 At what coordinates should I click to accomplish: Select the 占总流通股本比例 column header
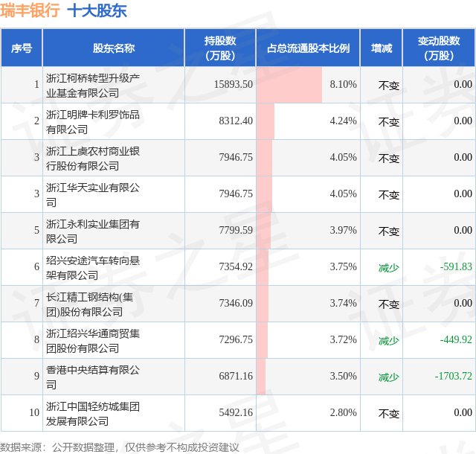coord(308,48)
